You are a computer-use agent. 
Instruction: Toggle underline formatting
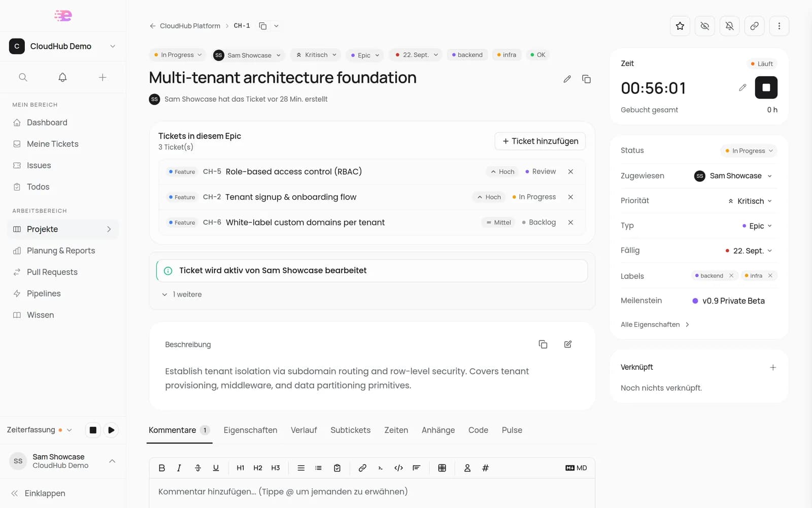(x=216, y=468)
